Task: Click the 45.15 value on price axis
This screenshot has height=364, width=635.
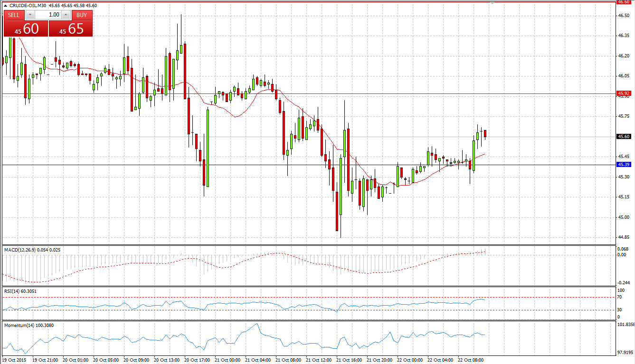Action: pyautogui.click(x=623, y=197)
